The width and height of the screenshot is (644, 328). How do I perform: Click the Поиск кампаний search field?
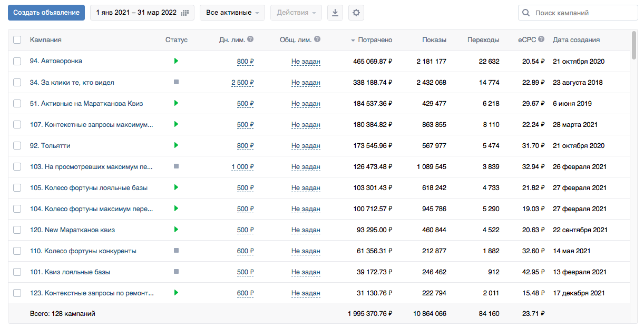click(x=583, y=13)
